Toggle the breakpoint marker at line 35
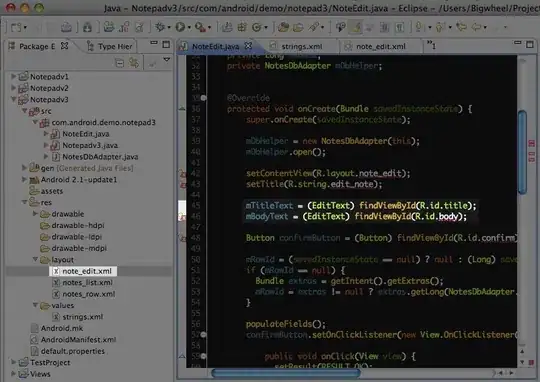540x382 pixels. [204, 98]
